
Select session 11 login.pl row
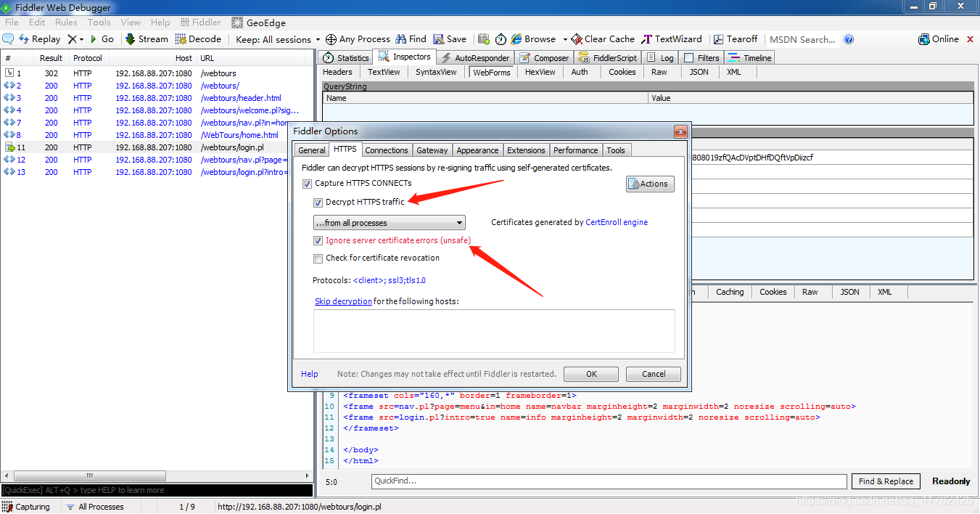(157, 147)
